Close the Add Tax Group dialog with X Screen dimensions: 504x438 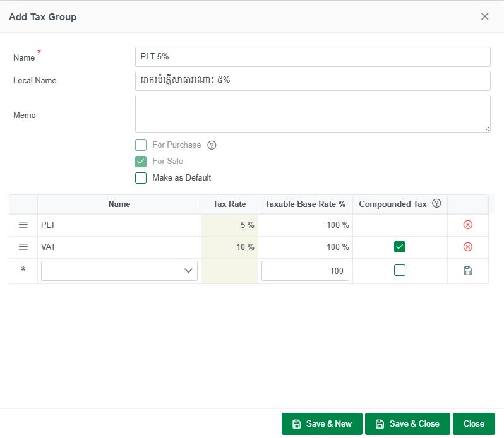point(484,16)
